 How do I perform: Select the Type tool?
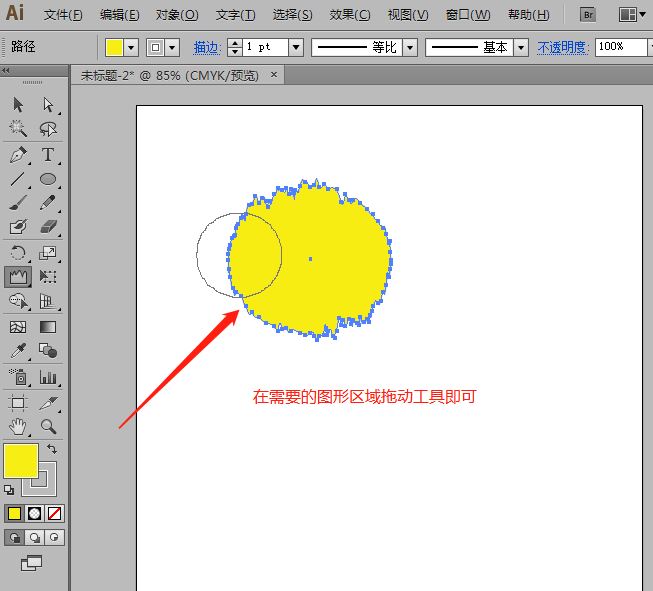(47, 155)
